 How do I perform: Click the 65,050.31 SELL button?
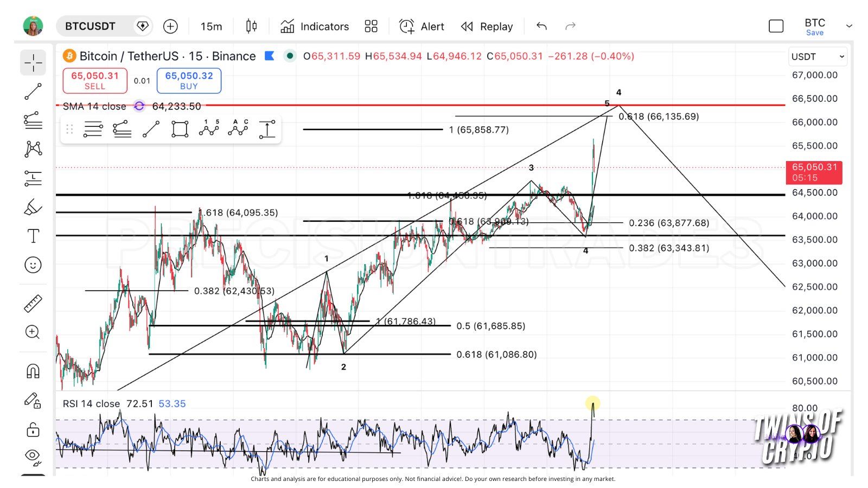(x=95, y=81)
